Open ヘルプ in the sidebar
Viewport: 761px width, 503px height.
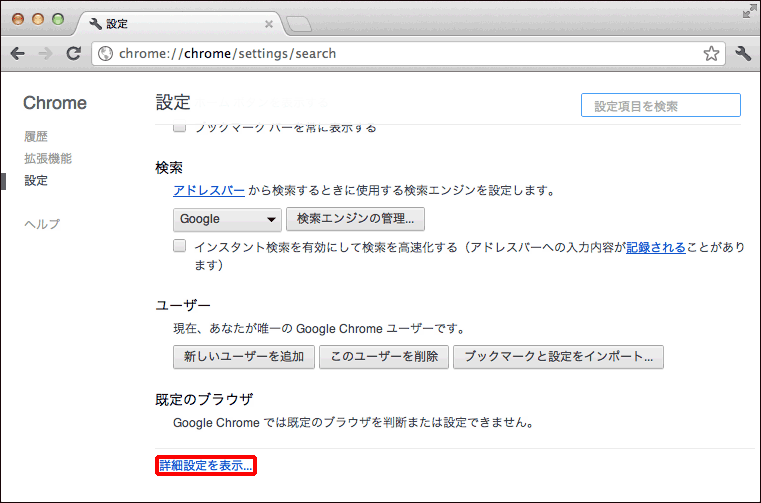pos(42,224)
